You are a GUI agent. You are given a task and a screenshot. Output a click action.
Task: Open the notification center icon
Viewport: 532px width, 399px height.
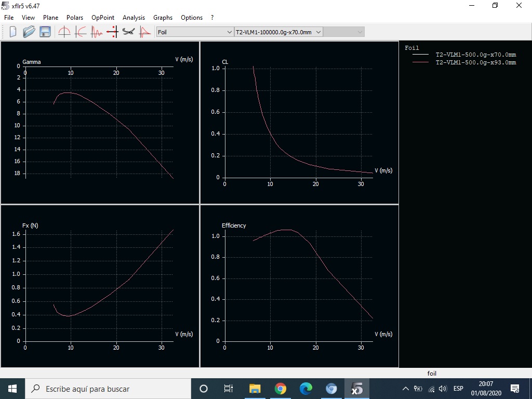[x=515, y=389]
